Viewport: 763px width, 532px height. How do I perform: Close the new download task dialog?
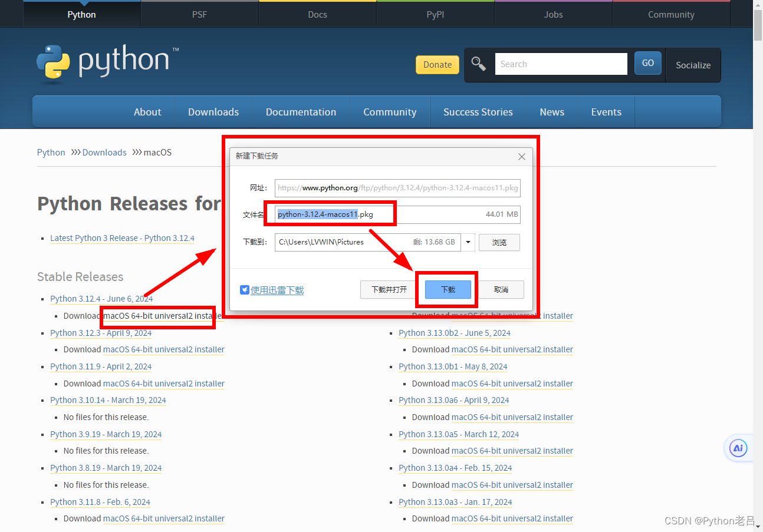[522, 157]
